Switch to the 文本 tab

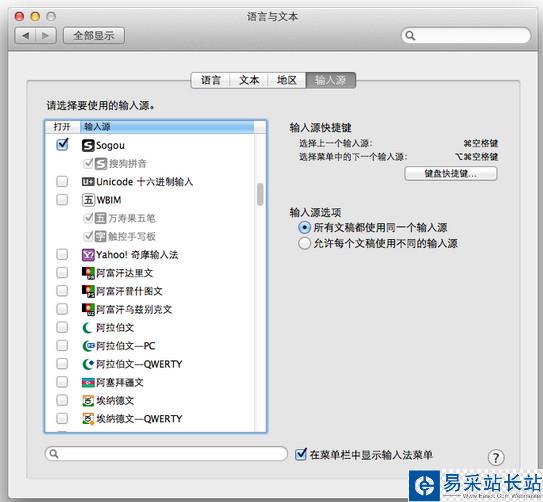(249, 80)
